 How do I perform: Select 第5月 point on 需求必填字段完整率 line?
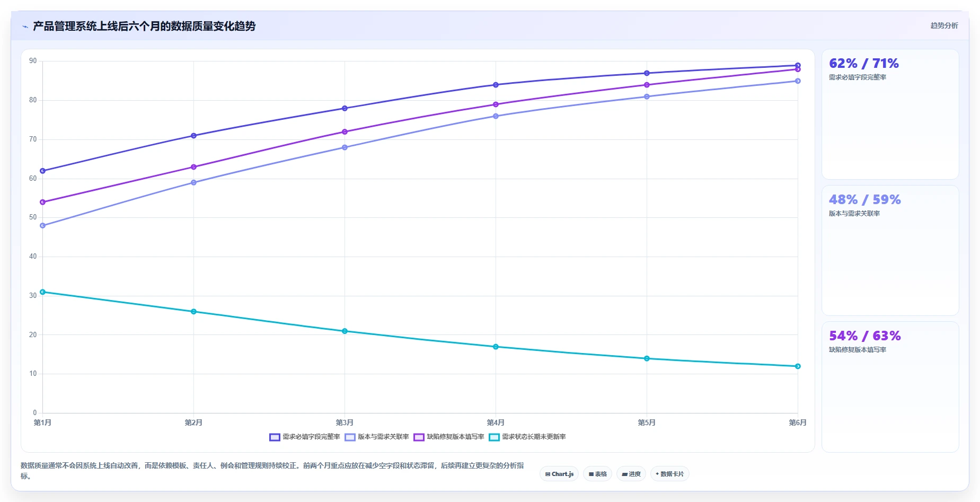[647, 73]
